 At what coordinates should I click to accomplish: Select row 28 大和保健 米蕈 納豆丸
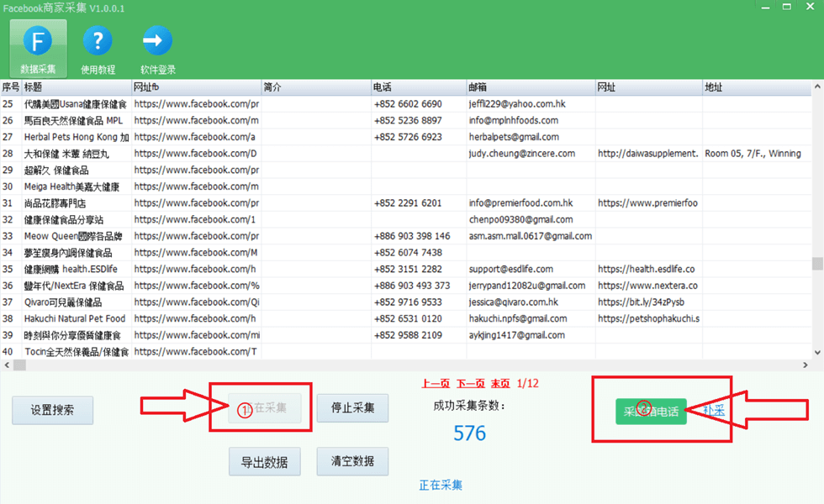405,153
